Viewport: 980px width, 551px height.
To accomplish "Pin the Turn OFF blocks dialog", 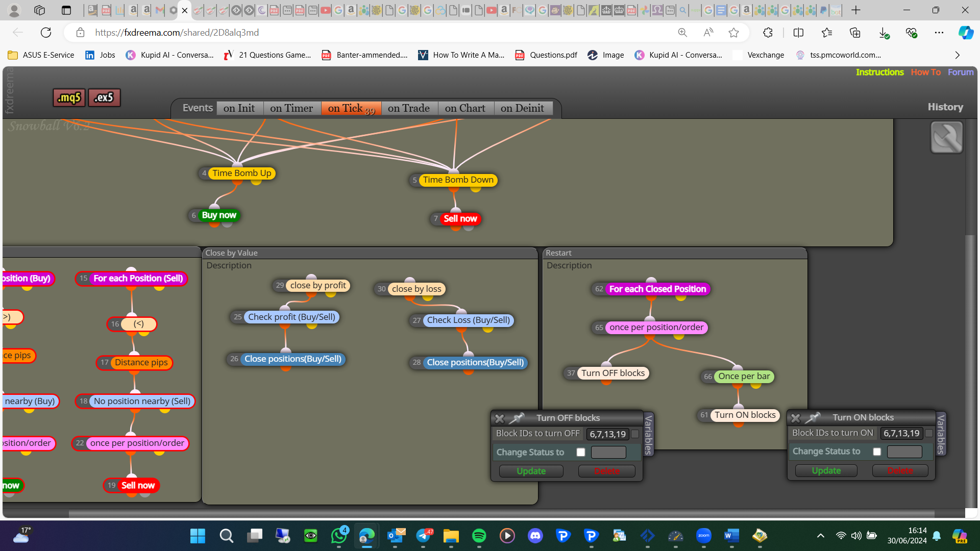I will coord(517,418).
